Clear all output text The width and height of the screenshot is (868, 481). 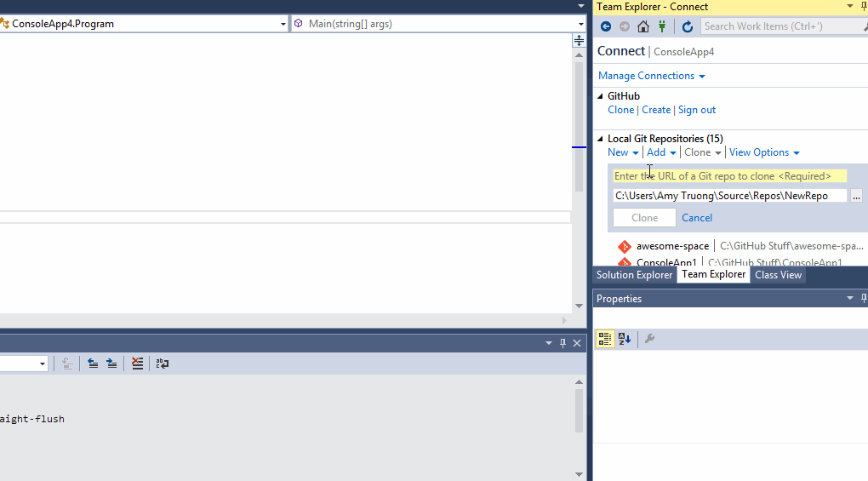[x=137, y=364]
